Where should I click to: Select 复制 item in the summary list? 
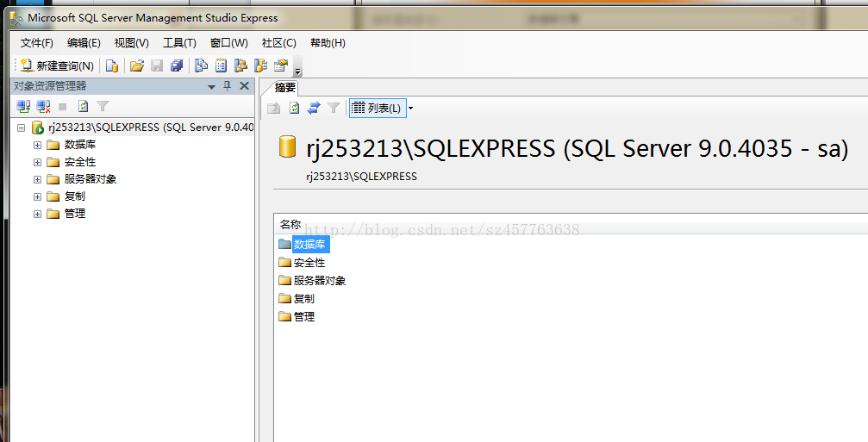(x=303, y=299)
